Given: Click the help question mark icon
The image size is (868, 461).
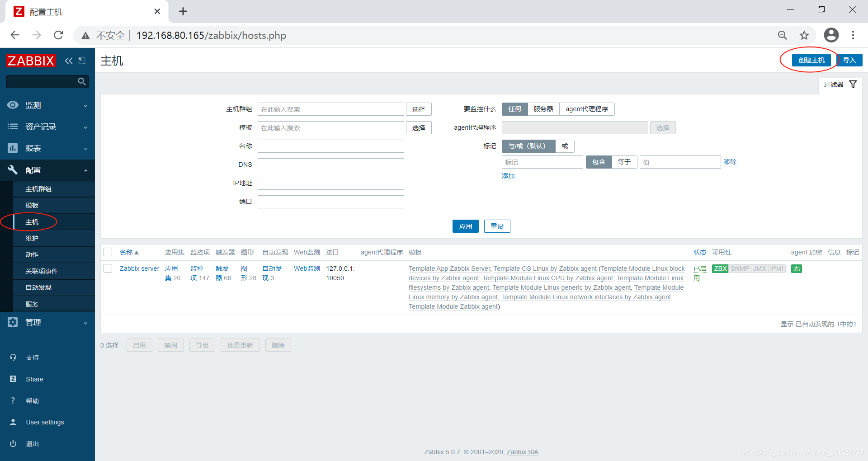Looking at the screenshot, I should tap(13, 400).
